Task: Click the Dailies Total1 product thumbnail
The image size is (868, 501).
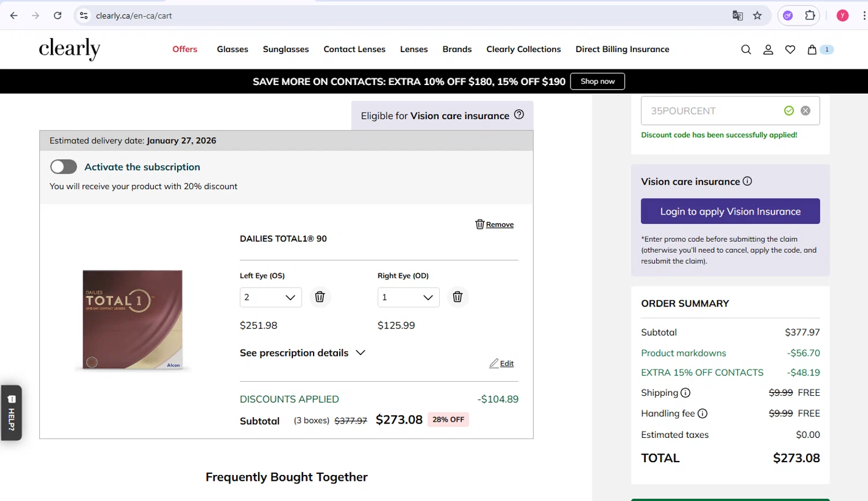Action: pyautogui.click(x=133, y=319)
